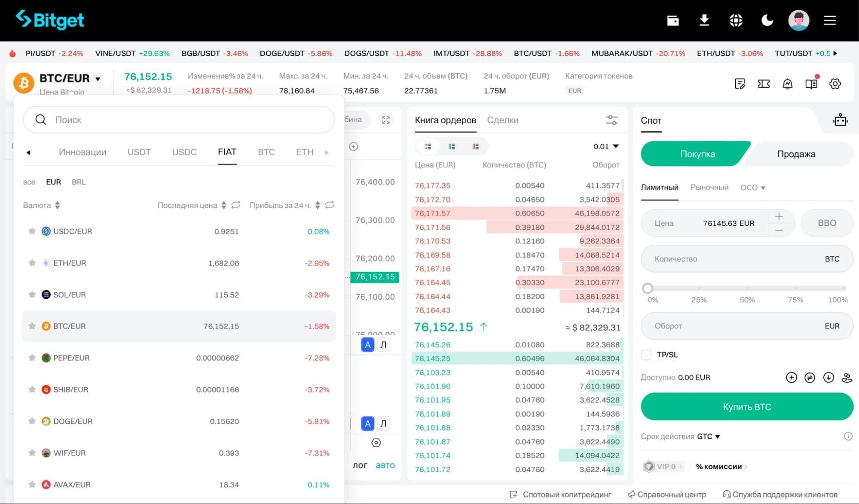Sort by Последняя цена column
The image size is (859, 504).
pos(192,205)
